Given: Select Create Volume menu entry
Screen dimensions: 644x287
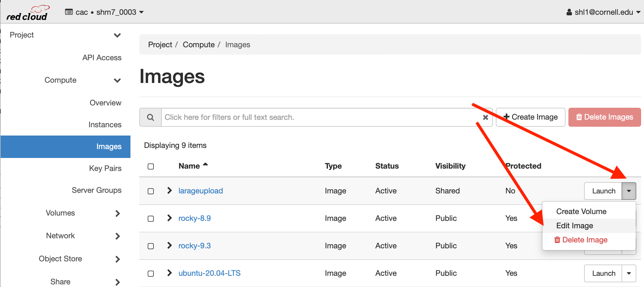Looking at the screenshot, I should [581, 211].
